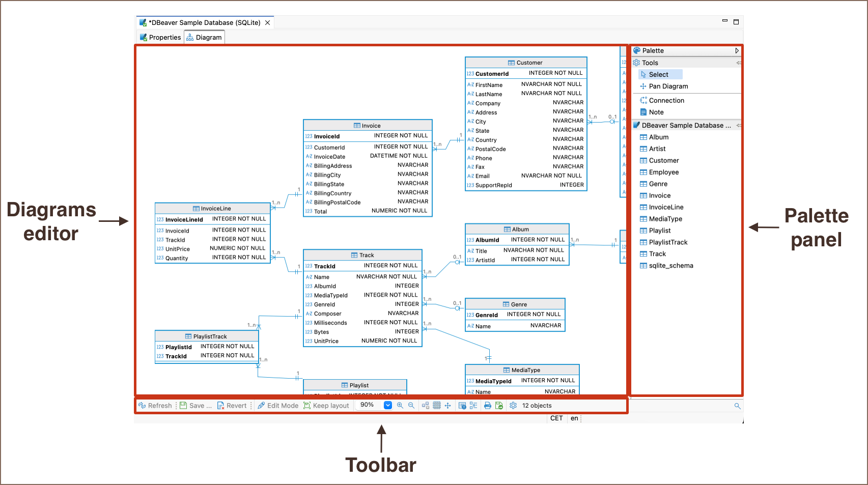The image size is (868, 485).
Task: Click the zoom in magnifier icon
Action: (400, 406)
